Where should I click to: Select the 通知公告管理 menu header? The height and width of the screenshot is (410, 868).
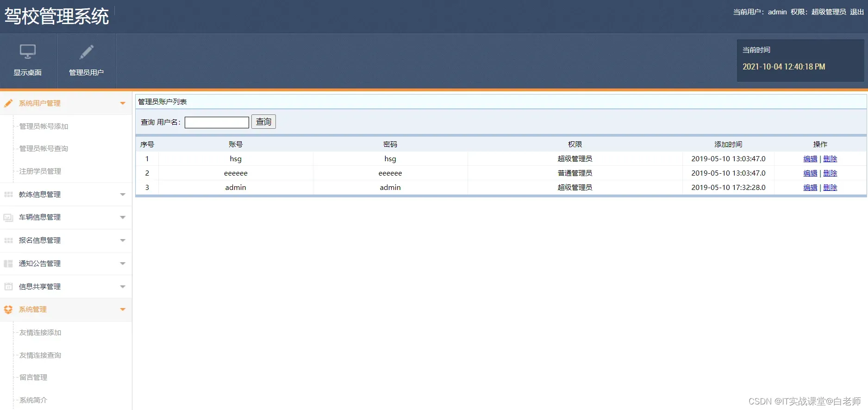click(66, 264)
